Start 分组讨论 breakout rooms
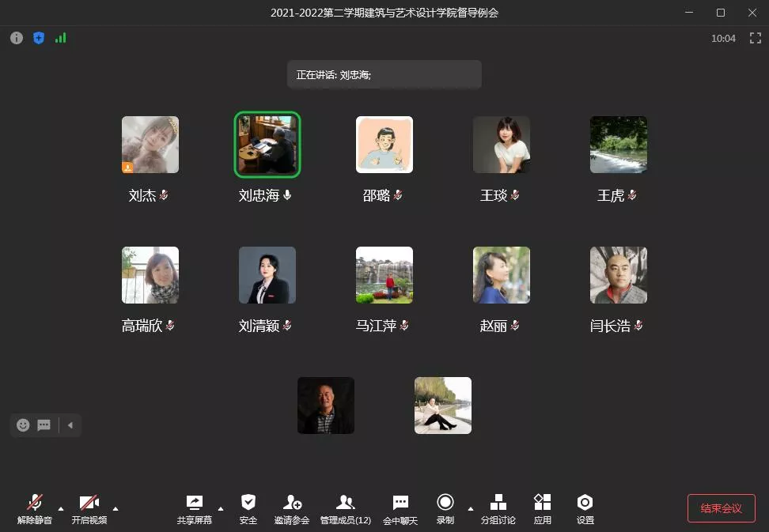This screenshot has width=769, height=532. click(x=498, y=508)
